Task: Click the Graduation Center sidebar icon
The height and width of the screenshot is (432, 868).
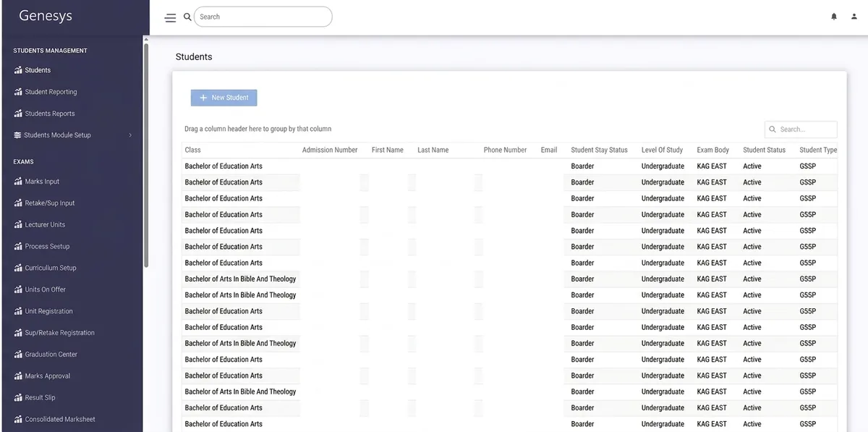Action: click(18, 355)
